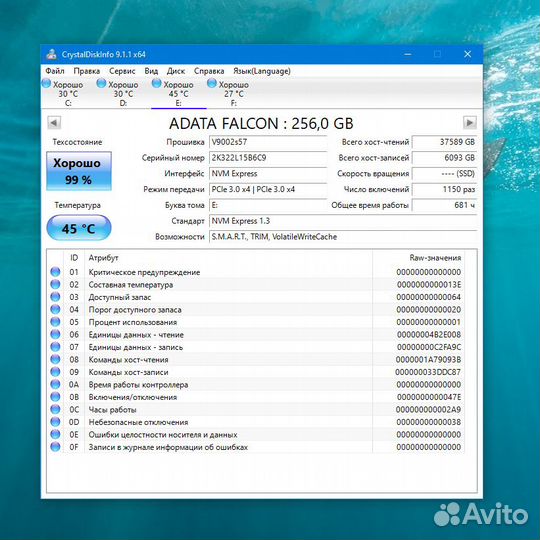
Task: Click raw value 000000033DDC87
Action: click(x=428, y=372)
